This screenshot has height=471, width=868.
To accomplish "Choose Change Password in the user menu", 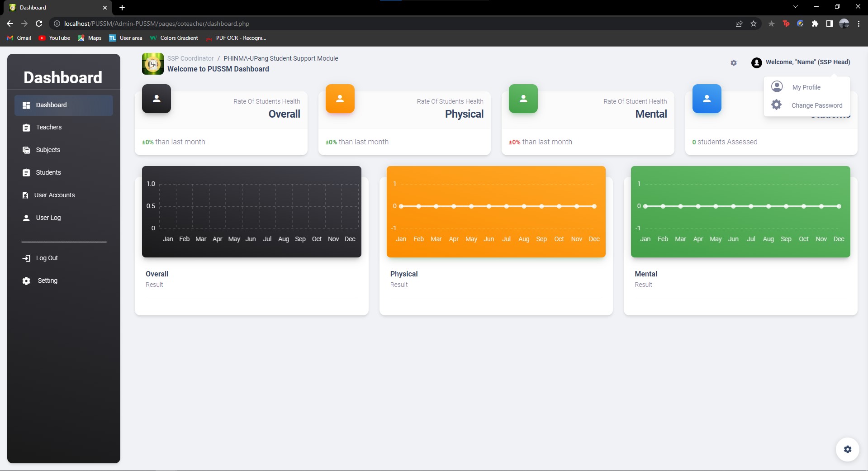I will [x=816, y=105].
